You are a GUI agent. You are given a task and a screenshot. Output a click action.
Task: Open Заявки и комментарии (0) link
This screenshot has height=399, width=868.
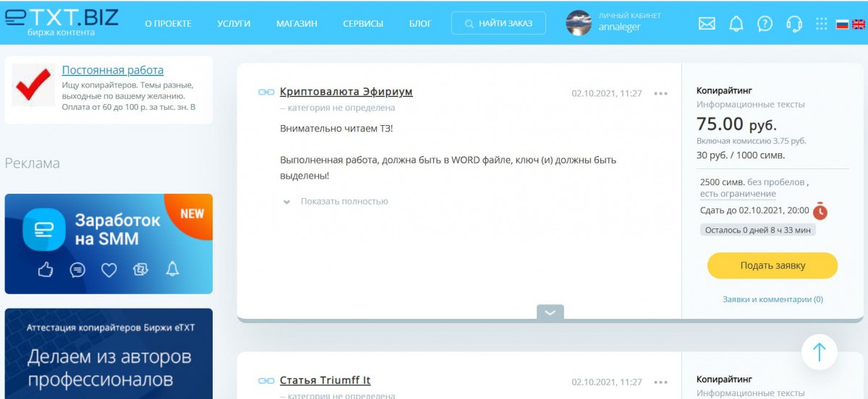coord(773,299)
